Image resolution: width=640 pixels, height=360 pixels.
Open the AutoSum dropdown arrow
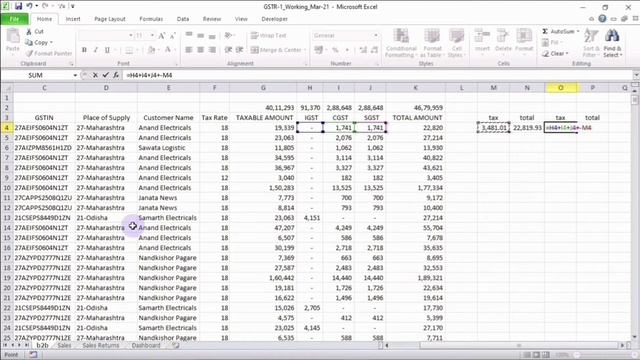point(578,31)
